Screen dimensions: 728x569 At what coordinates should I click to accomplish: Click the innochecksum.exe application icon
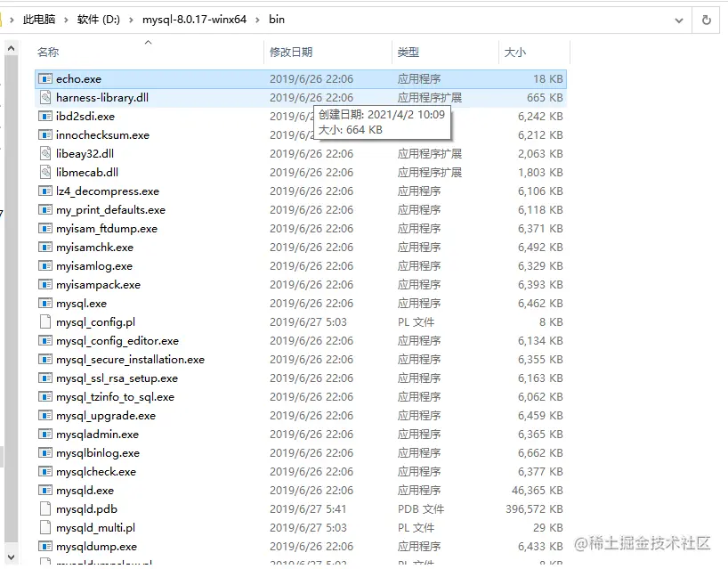coord(45,135)
